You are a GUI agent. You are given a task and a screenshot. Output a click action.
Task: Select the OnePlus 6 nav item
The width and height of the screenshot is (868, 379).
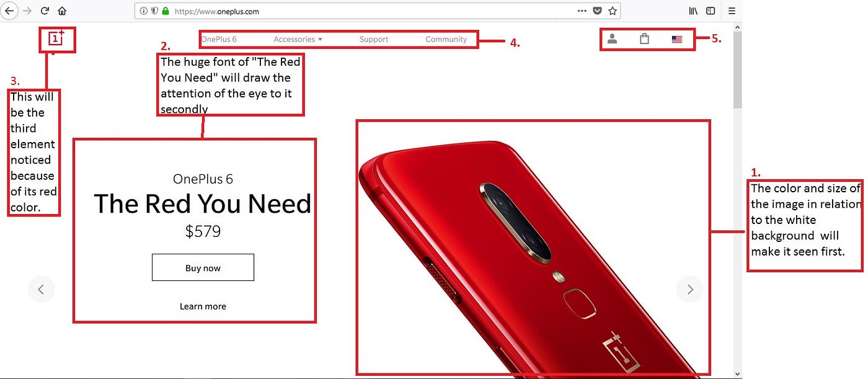click(x=219, y=39)
